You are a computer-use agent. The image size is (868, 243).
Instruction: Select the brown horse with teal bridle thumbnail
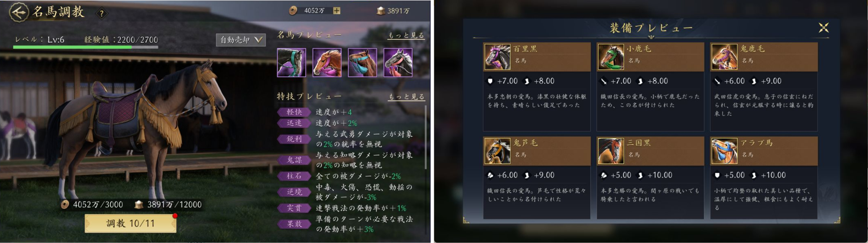click(362, 63)
